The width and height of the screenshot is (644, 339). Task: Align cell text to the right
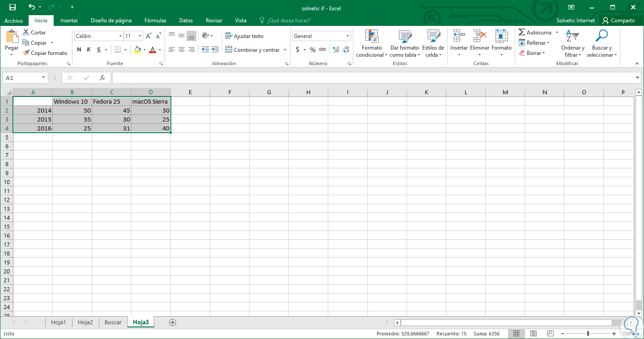(191, 50)
